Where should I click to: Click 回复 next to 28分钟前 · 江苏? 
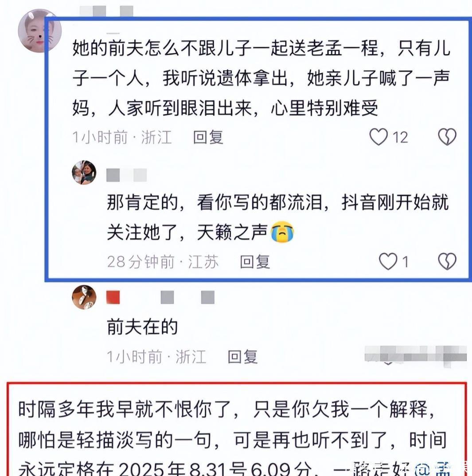pos(255,262)
